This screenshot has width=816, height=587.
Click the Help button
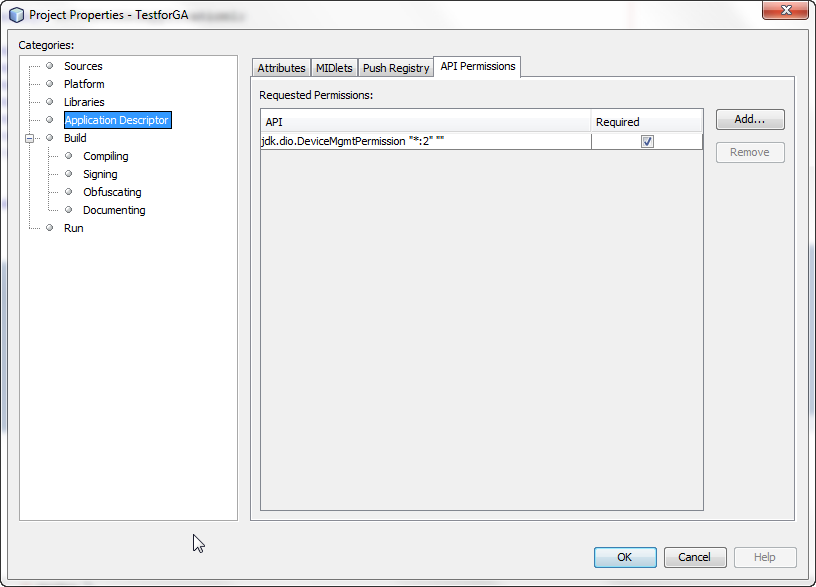click(x=765, y=557)
